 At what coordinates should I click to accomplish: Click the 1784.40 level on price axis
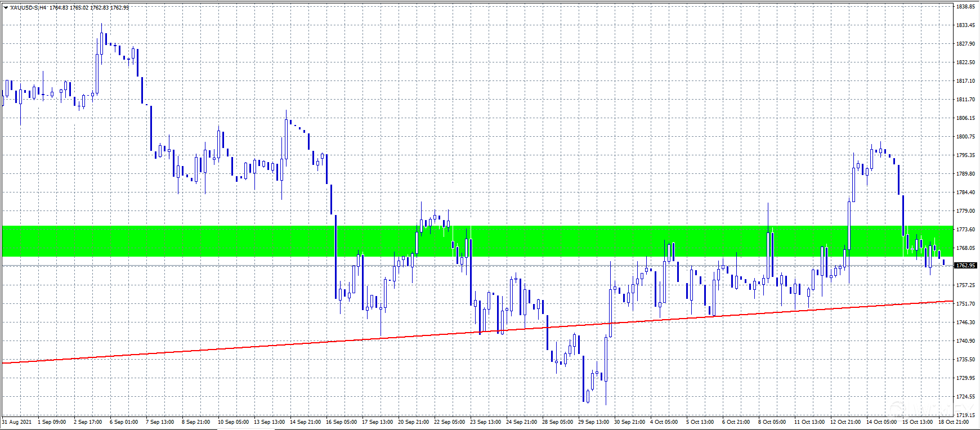click(x=965, y=192)
